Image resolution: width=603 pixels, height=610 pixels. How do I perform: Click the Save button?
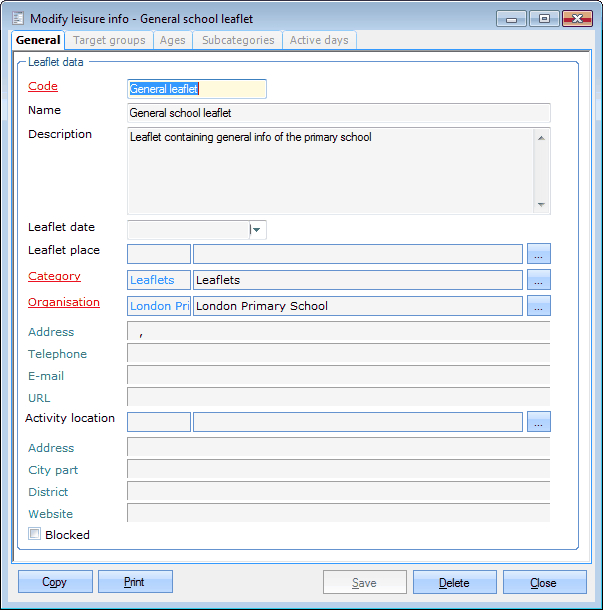click(x=365, y=582)
